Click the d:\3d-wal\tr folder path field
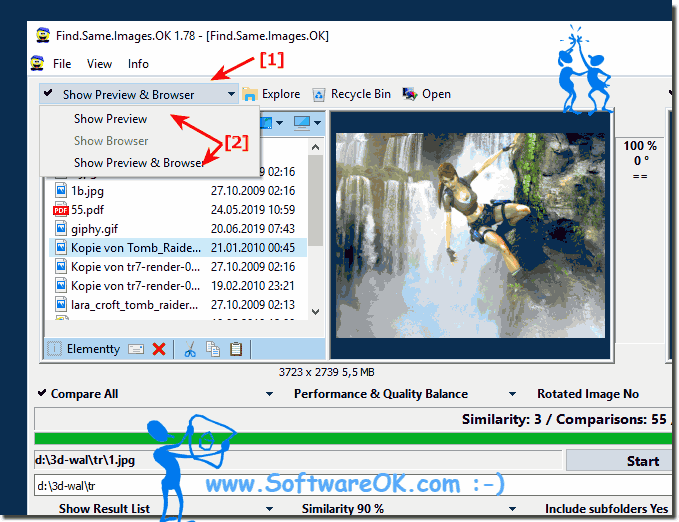 tap(353, 486)
